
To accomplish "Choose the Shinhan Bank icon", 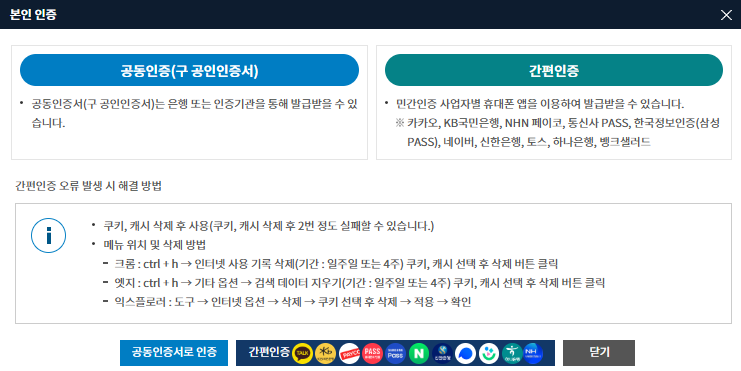I will tap(442, 353).
